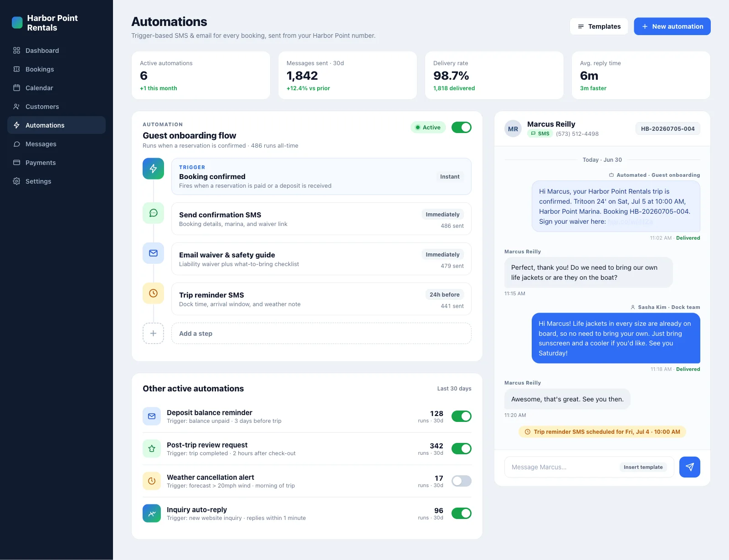Image resolution: width=729 pixels, height=560 pixels.
Task: Open the Deposit balance reminder automation
Action: 307,416
